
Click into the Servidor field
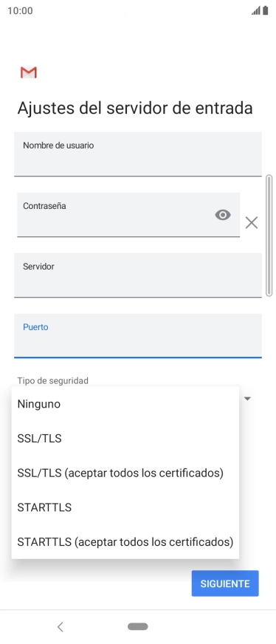tap(138, 275)
